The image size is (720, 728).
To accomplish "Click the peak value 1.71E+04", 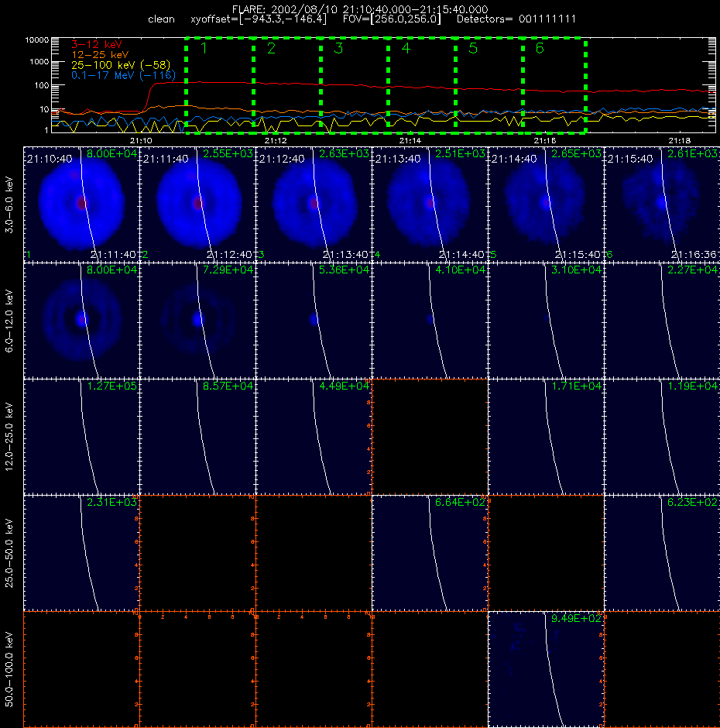I will point(576,386).
